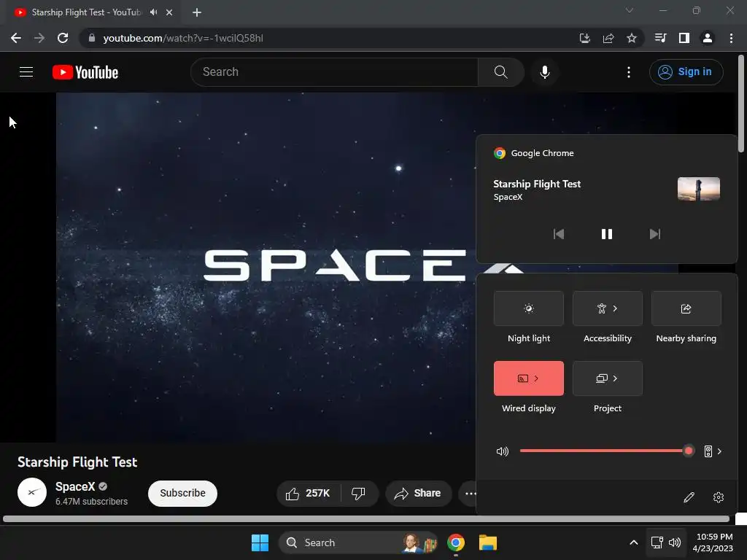The width and height of the screenshot is (747, 560).
Task: Open Chrome's three-dot customize menu
Action: [x=731, y=38]
